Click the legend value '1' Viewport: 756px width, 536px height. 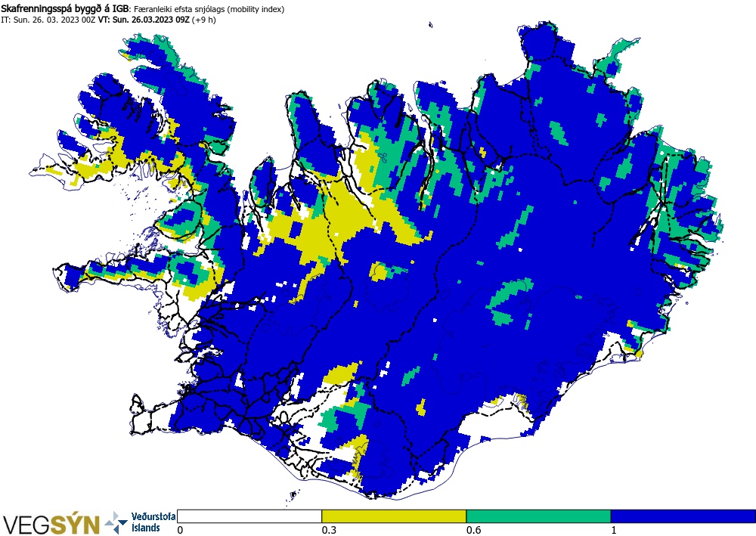click(614, 530)
